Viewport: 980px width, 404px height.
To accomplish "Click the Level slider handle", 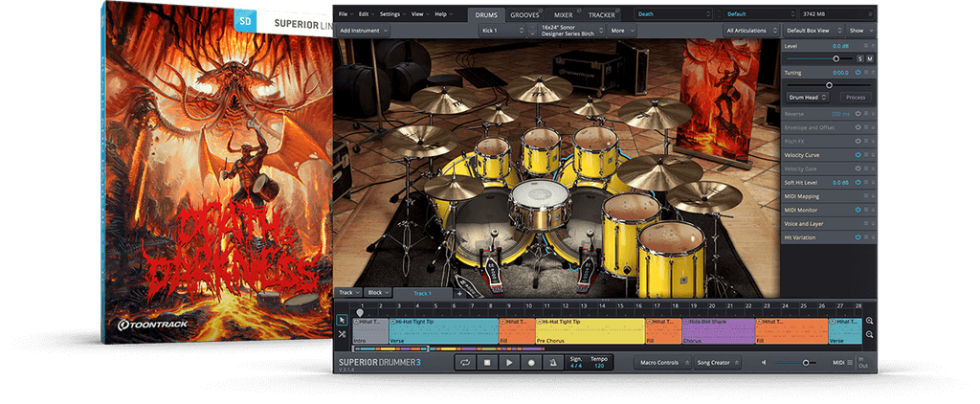I will pyautogui.click(x=835, y=58).
